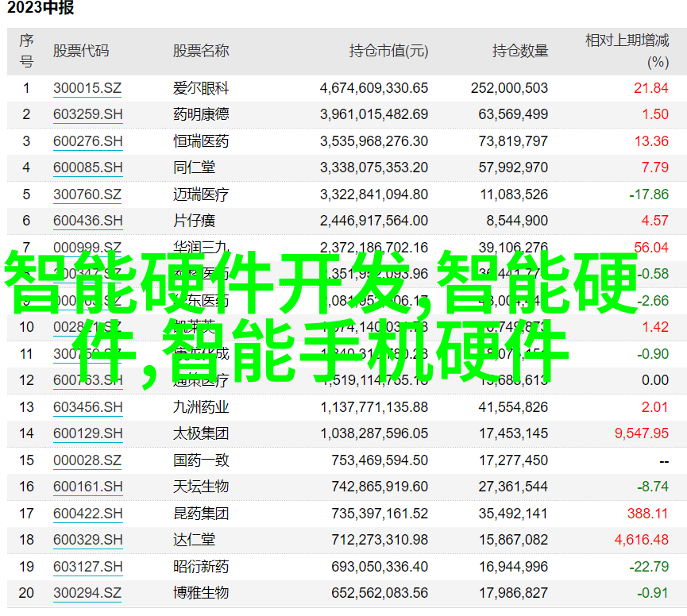
Task: Click the 股票代码 column header
Action: (81, 52)
